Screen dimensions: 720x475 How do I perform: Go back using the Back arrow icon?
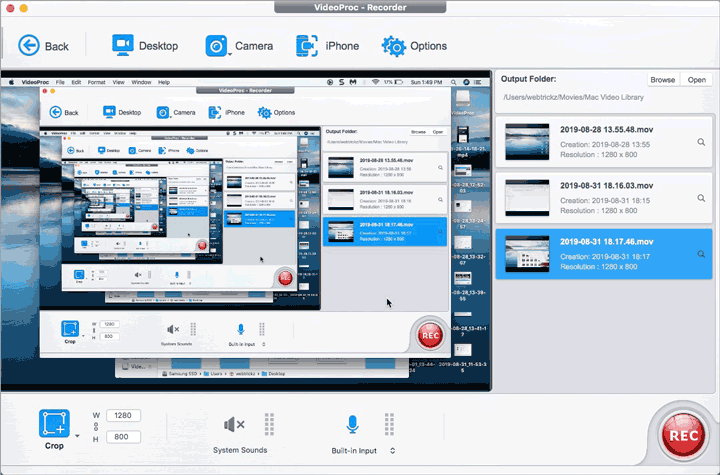pyautogui.click(x=28, y=46)
